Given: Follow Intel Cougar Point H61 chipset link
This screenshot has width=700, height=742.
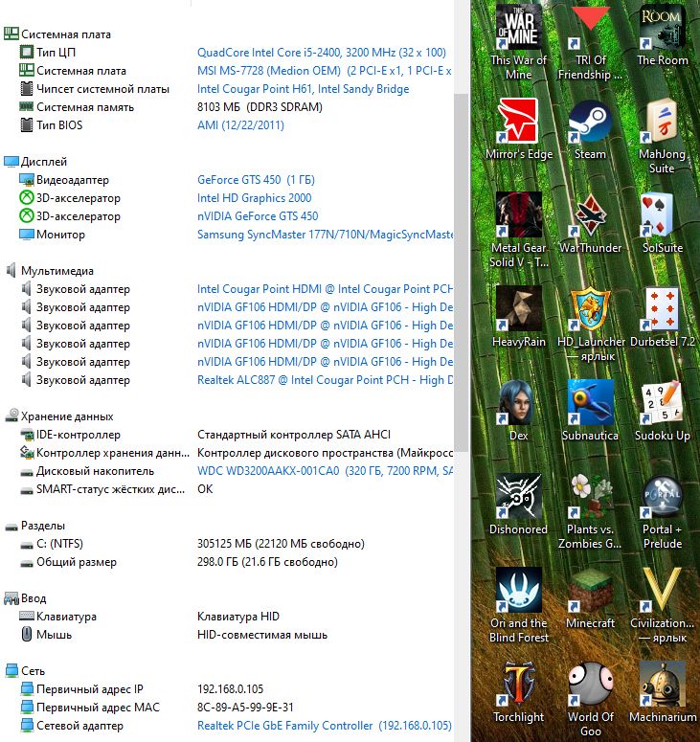Looking at the screenshot, I should tap(303, 89).
